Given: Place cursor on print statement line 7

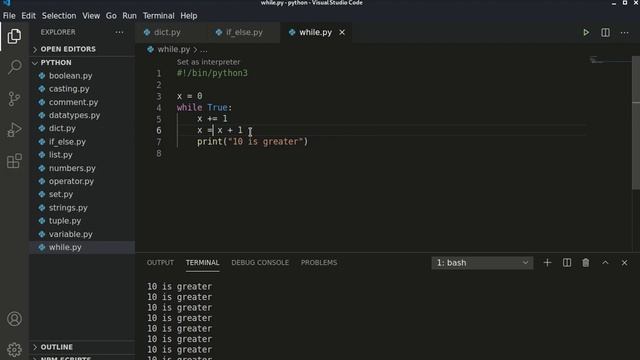Looking at the screenshot, I should 252,142.
